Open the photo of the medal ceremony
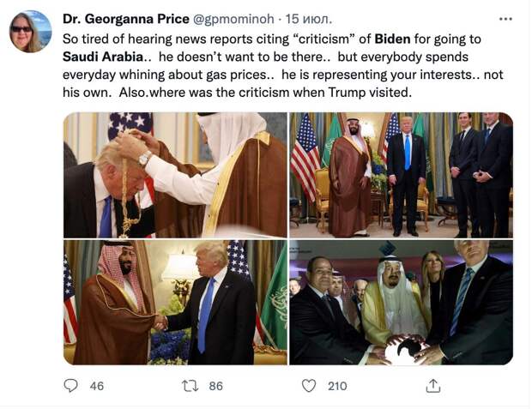The image size is (532, 409). pos(174,175)
